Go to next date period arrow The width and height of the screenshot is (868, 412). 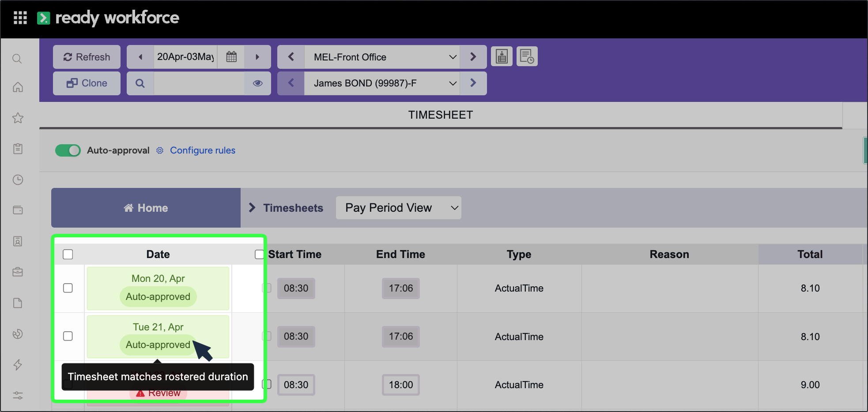[x=257, y=57]
